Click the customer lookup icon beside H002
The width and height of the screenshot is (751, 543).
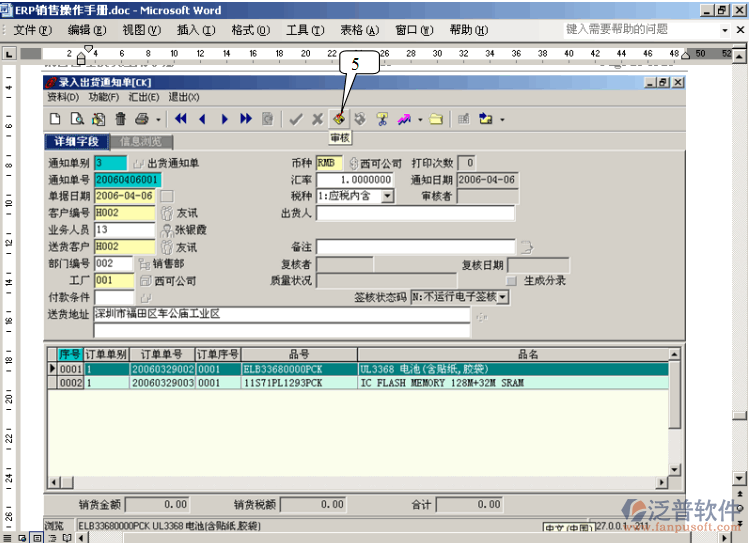click(166, 213)
